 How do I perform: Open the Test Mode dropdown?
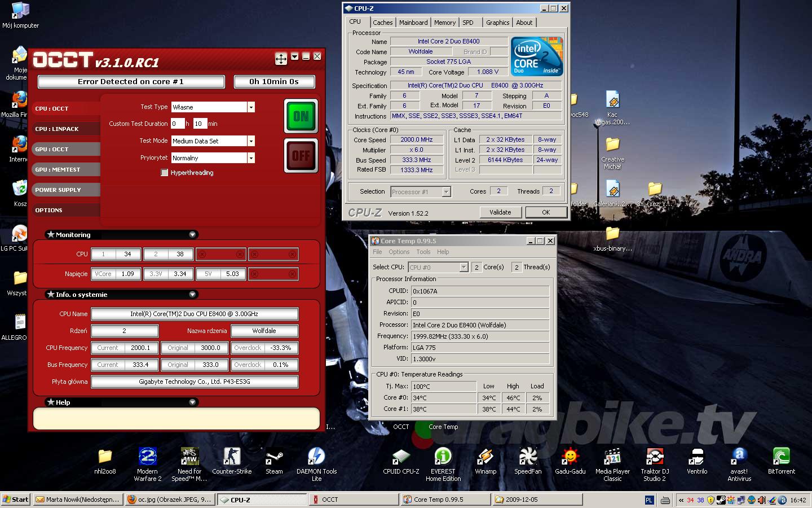tap(251, 141)
